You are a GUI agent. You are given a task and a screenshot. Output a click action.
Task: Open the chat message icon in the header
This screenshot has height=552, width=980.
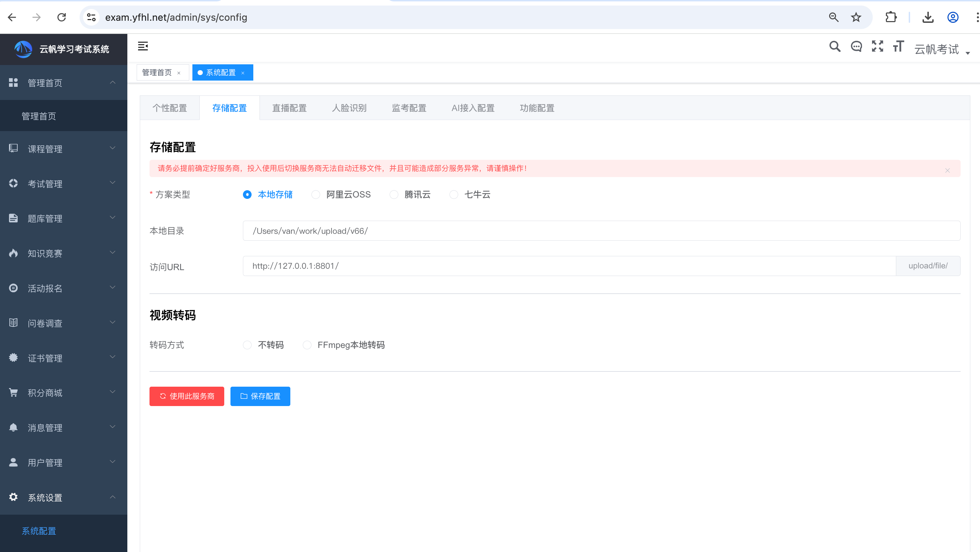click(x=856, y=46)
